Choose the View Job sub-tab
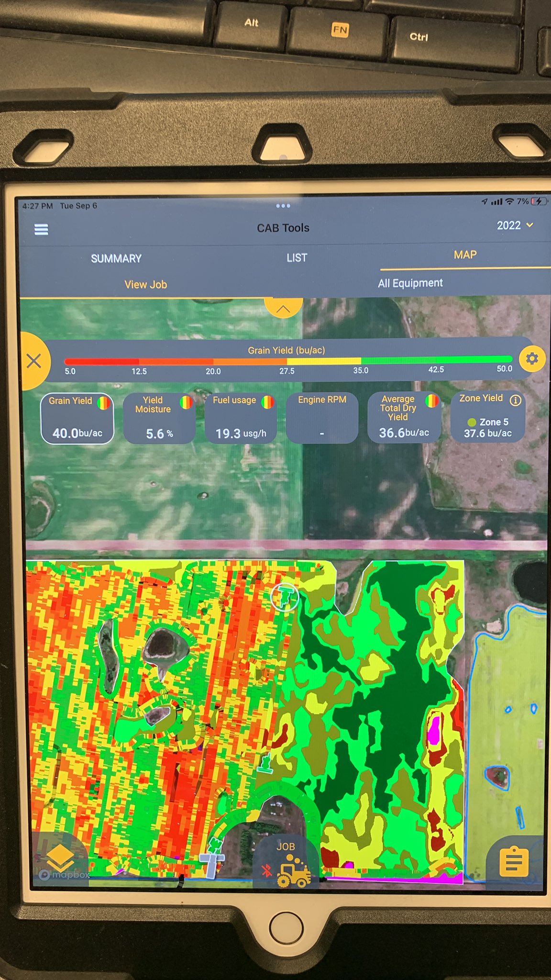The height and width of the screenshot is (980, 551). [x=145, y=284]
